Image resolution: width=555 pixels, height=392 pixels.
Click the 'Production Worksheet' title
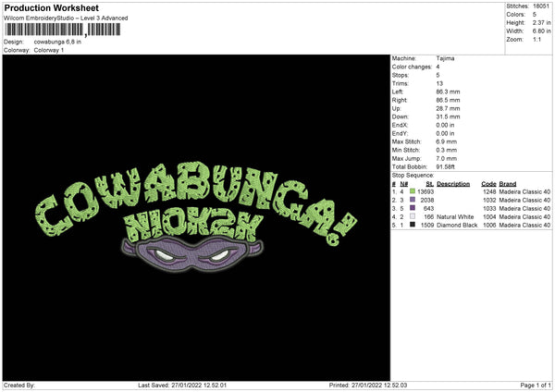coord(51,7)
